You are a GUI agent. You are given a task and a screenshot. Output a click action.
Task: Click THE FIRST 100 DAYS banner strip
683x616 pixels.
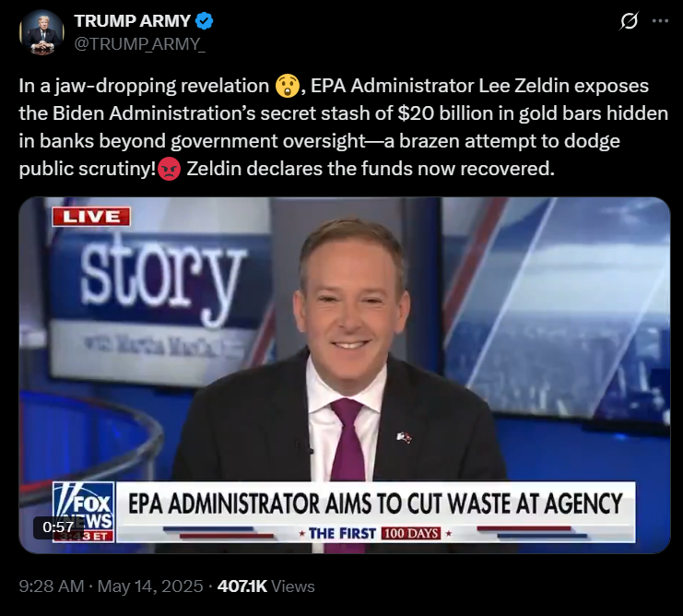coord(375,533)
